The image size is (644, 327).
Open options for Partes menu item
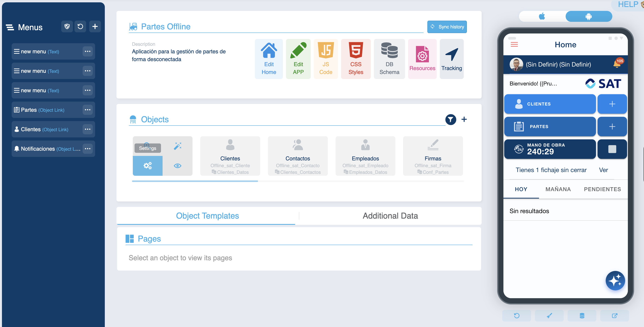click(87, 110)
